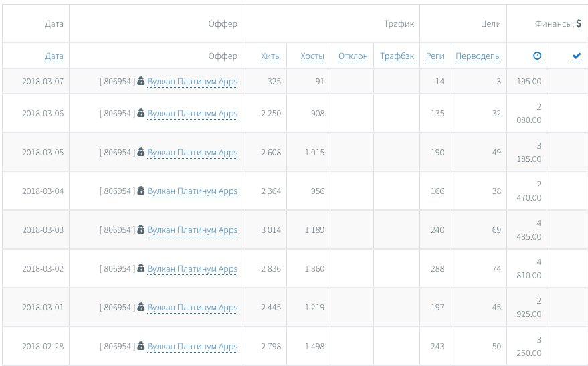
Task: Open the Вулкан Платинум Apps link for 2018-03-04
Action: coord(193,191)
